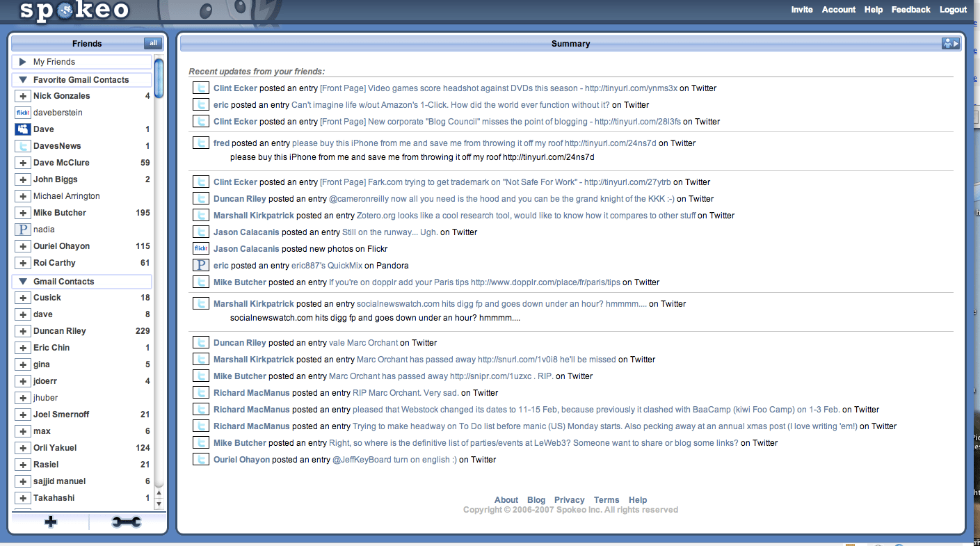Click Twitter icon beside the dopplr Paris tips entry
The height and width of the screenshot is (546, 980).
pos(201,282)
